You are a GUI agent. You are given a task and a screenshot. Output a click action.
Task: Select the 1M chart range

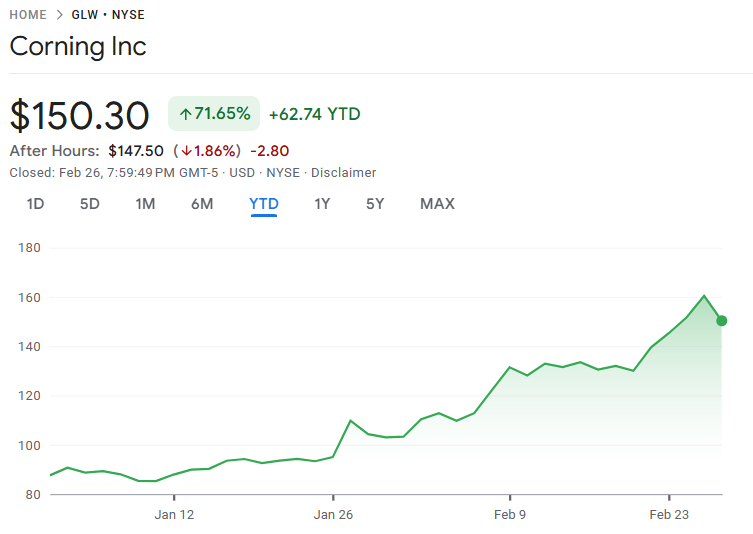coord(145,204)
